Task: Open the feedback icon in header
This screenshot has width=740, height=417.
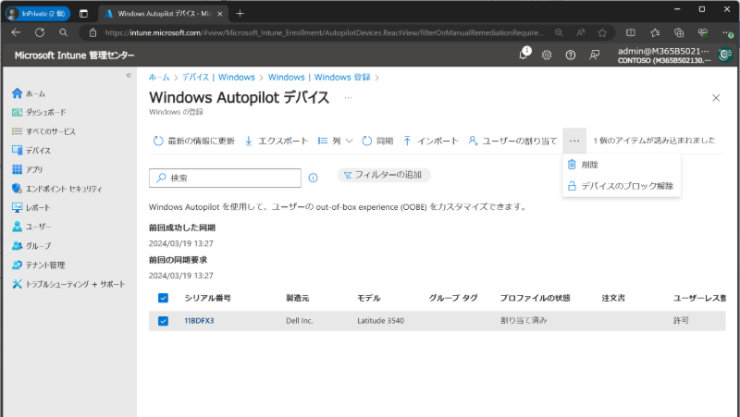Action: point(594,55)
